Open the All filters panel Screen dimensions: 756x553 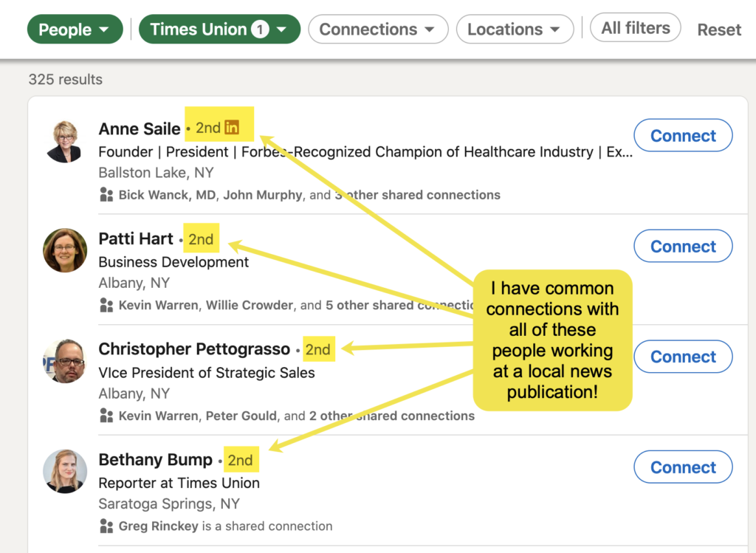635,28
